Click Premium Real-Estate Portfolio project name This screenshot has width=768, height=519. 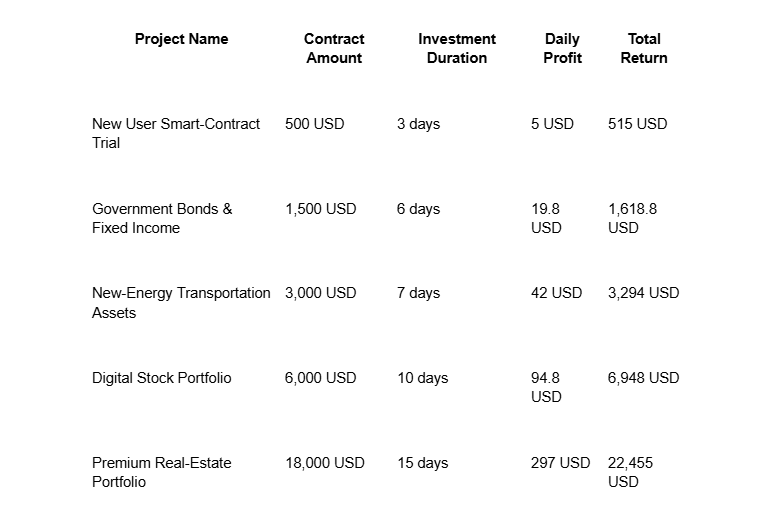click(x=162, y=472)
